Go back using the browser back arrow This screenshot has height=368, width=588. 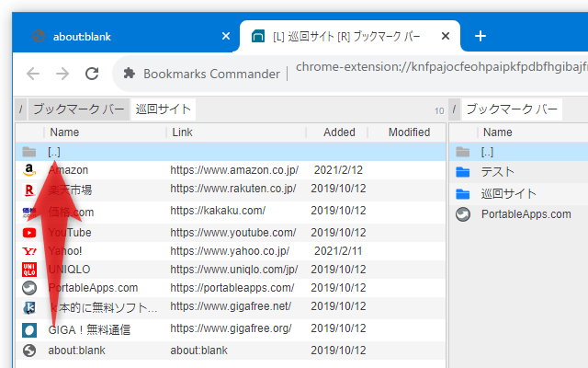(33, 74)
